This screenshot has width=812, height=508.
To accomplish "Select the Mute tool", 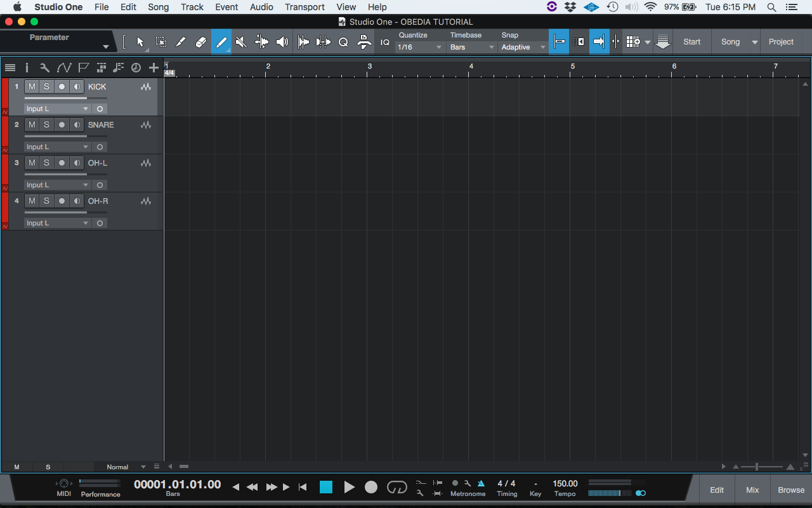I will point(241,41).
